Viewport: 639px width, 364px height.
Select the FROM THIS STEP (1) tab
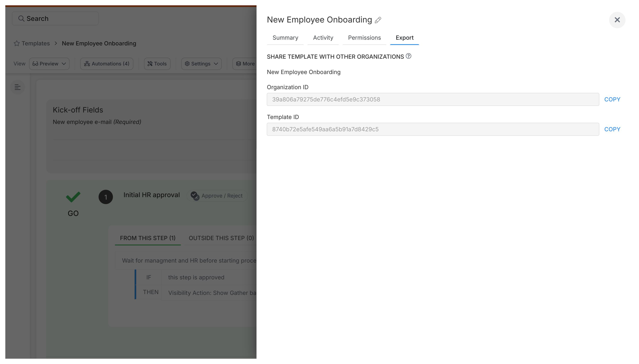[148, 238]
